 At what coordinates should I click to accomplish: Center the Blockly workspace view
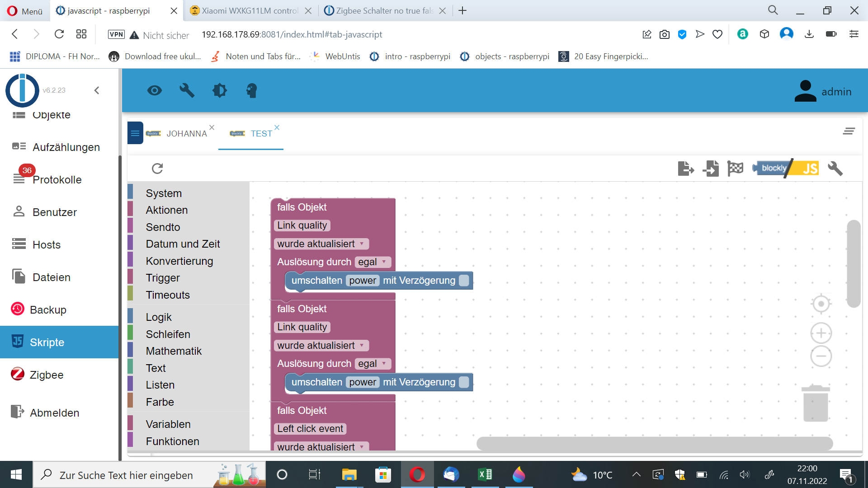[821, 304]
